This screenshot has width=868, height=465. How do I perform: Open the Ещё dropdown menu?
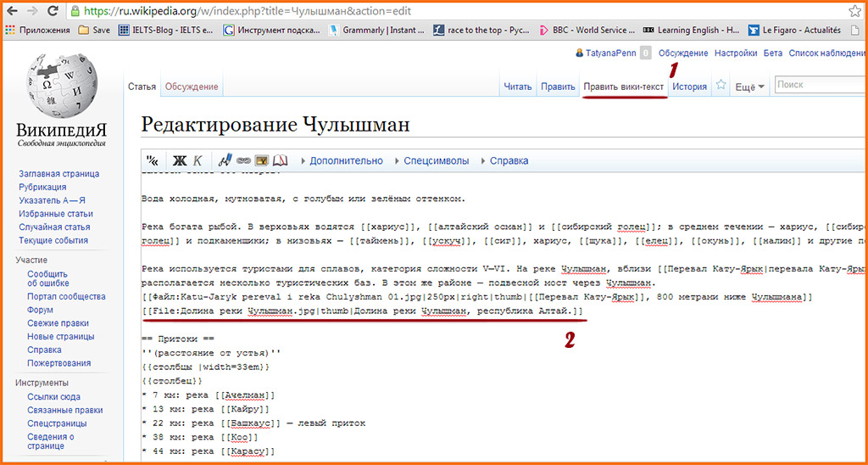click(749, 87)
